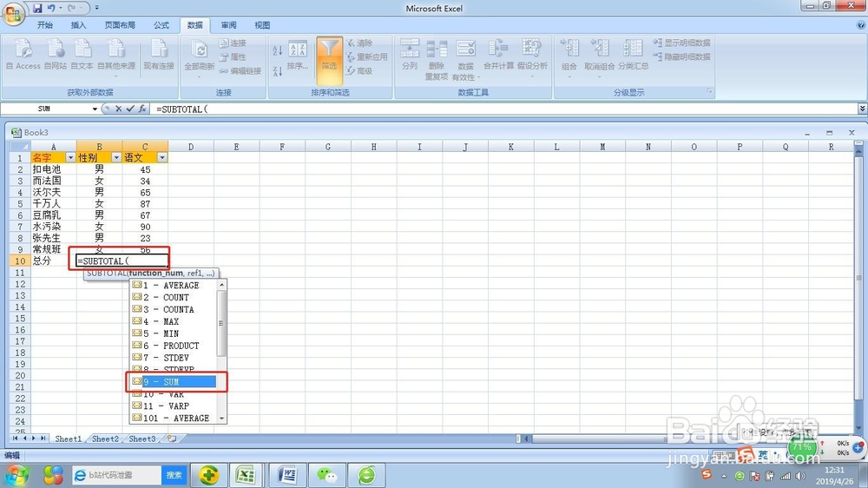Open connection Properties (属性)
Viewport: 868px width, 488px height.
click(x=233, y=56)
